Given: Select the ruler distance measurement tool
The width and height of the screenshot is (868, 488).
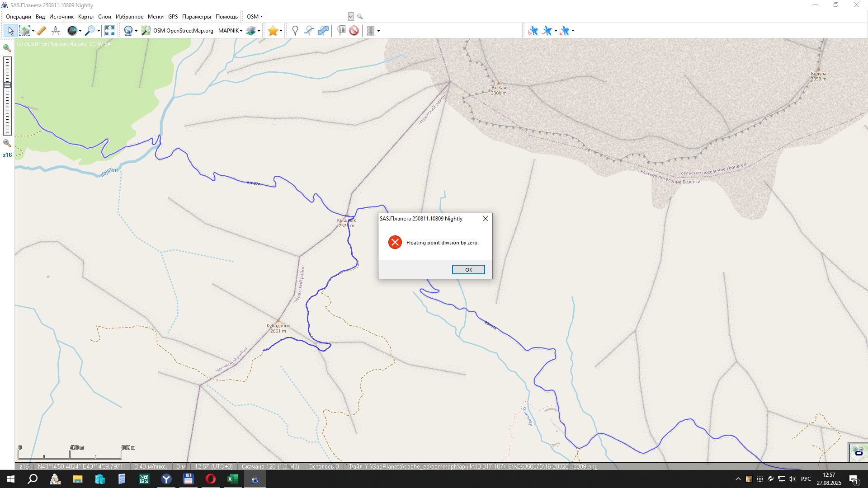Looking at the screenshot, I should pyautogui.click(x=42, y=31).
